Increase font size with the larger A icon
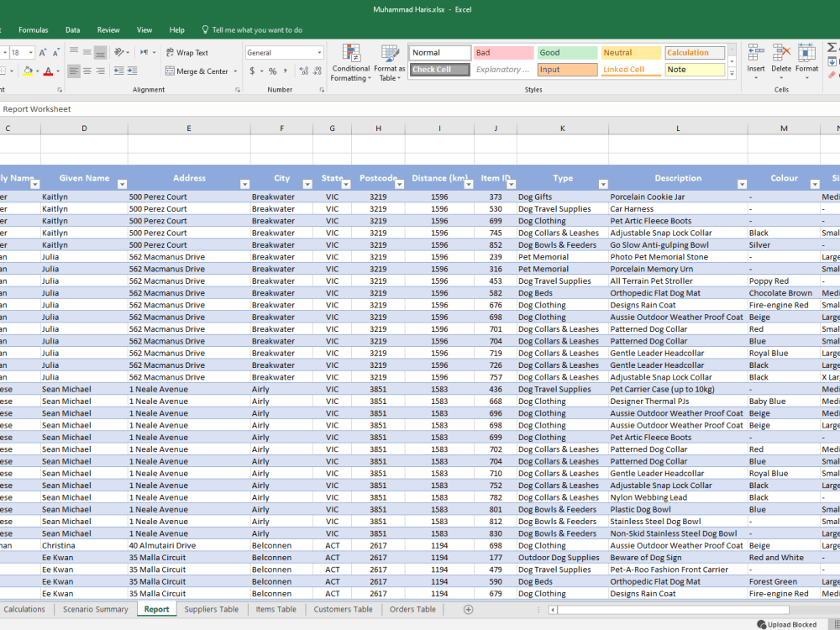The height and width of the screenshot is (630, 840). (x=43, y=52)
